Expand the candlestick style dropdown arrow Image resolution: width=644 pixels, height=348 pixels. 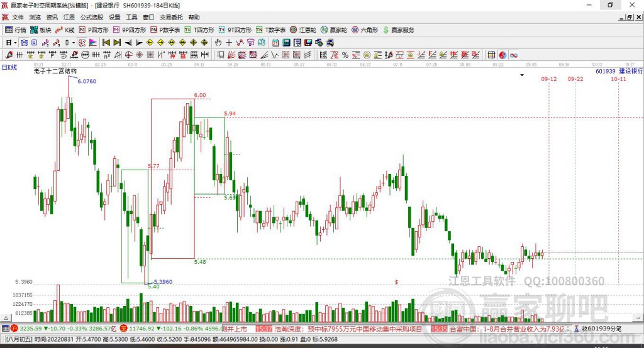click(x=74, y=43)
